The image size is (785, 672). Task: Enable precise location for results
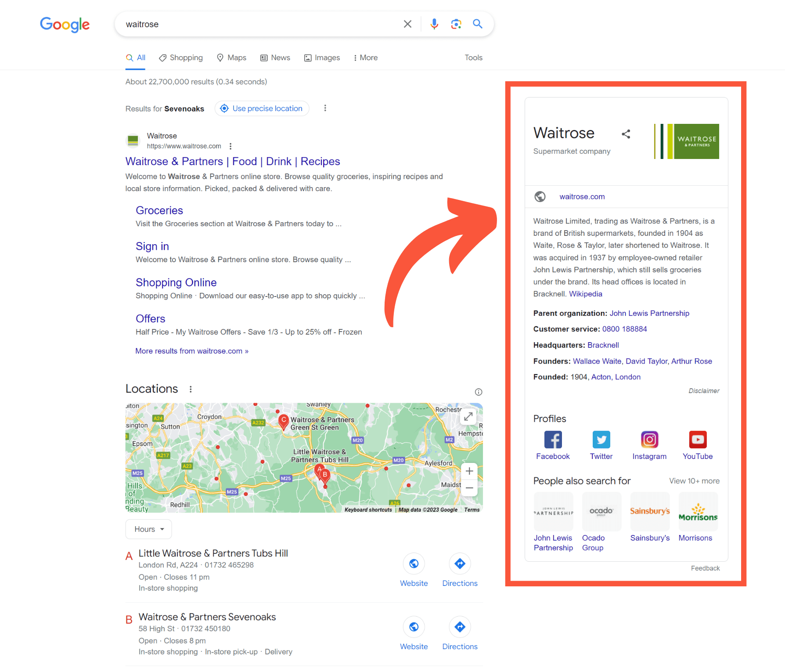pos(262,108)
